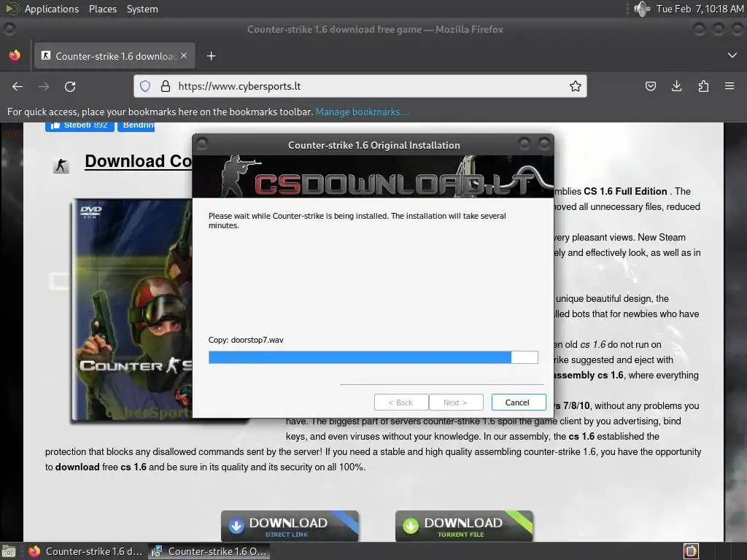Click the disabled Back button
The image size is (747, 560).
401,402
